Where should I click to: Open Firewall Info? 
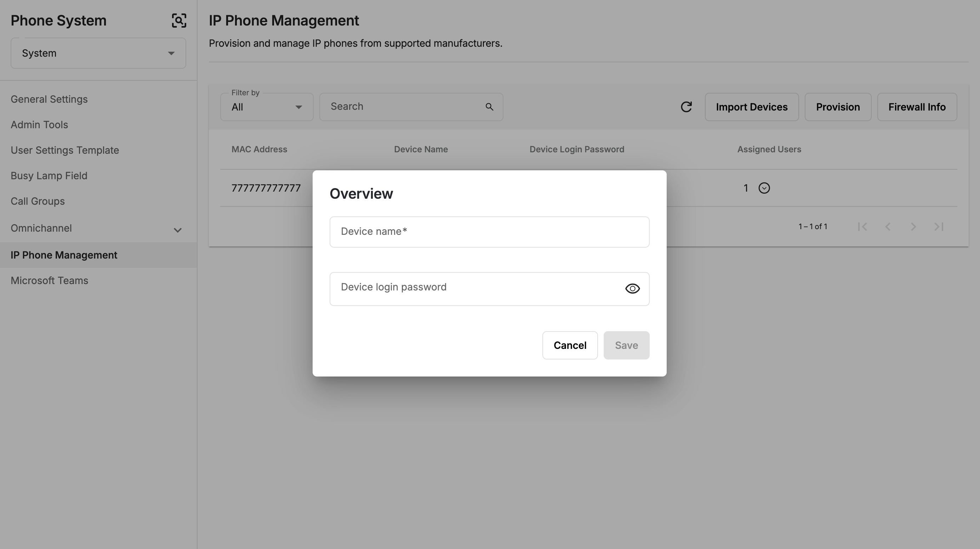(x=917, y=107)
